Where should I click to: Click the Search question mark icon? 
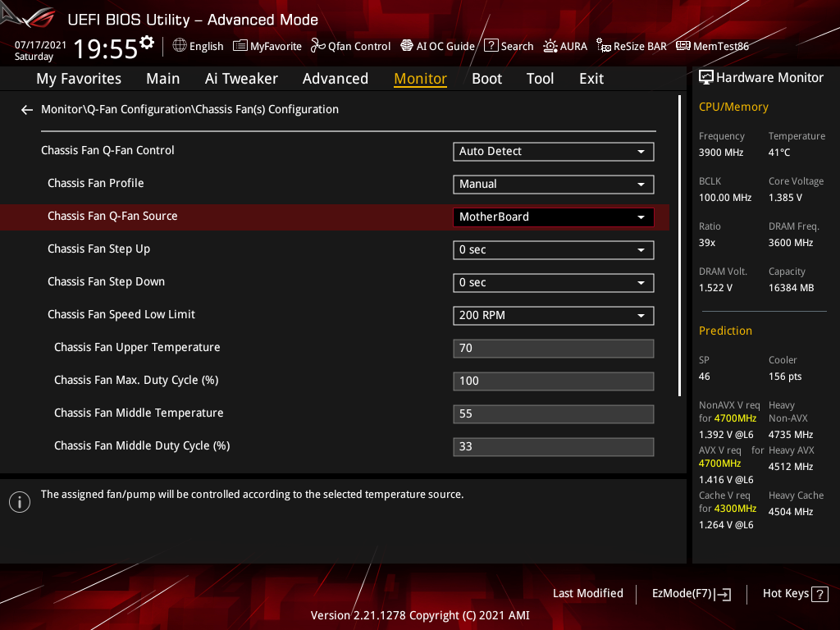tap(491, 46)
